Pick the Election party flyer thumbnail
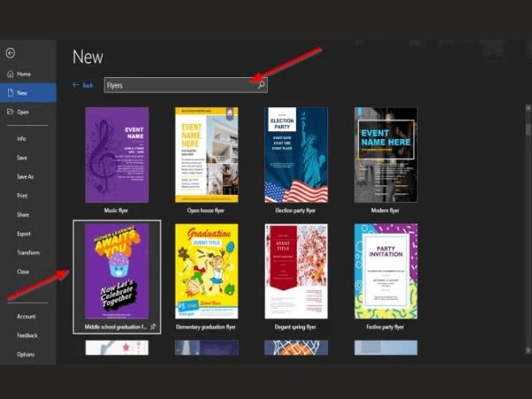The width and height of the screenshot is (532, 399). (296, 155)
